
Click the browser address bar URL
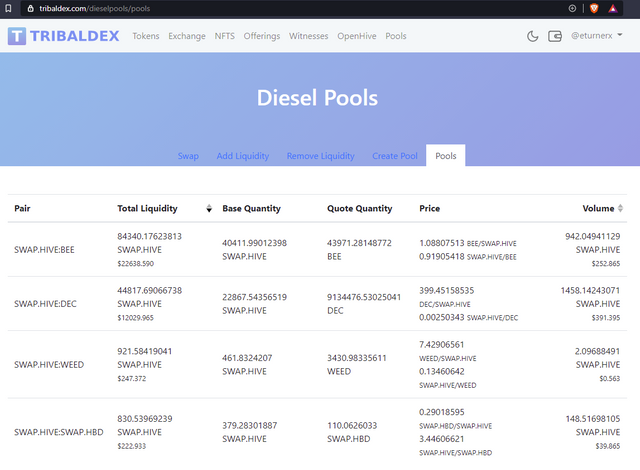pos(95,8)
